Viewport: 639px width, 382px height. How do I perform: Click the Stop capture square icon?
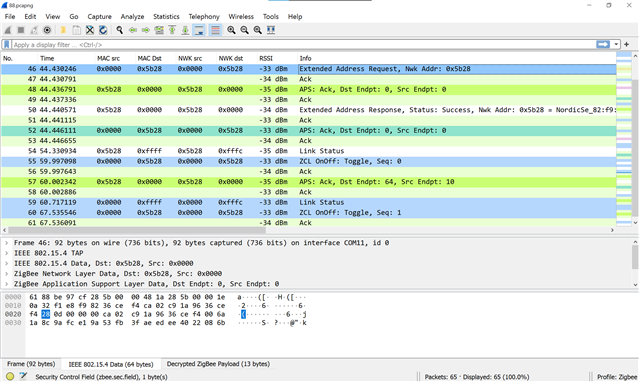click(x=21, y=30)
